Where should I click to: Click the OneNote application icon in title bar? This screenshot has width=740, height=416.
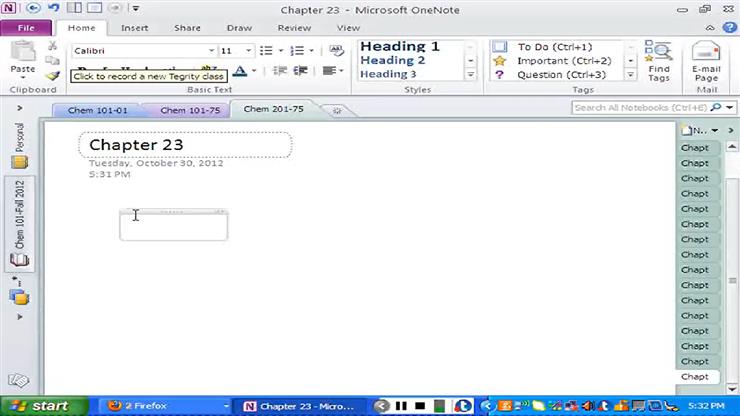coord(8,8)
